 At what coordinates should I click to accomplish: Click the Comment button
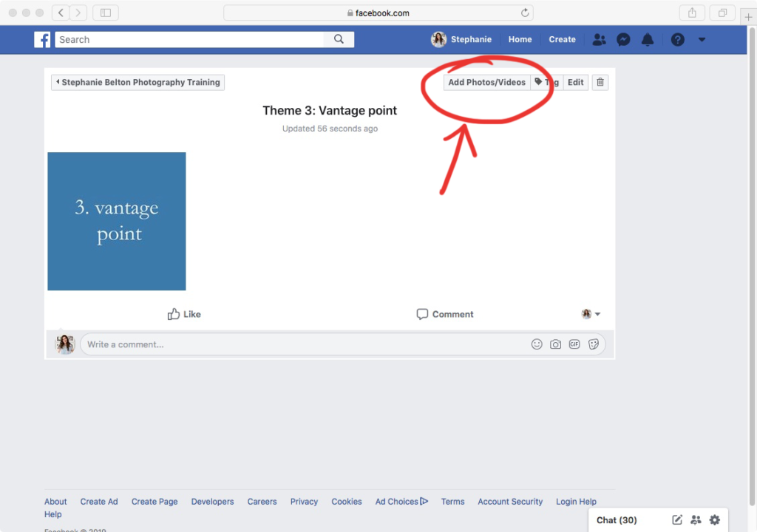click(444, 314)
